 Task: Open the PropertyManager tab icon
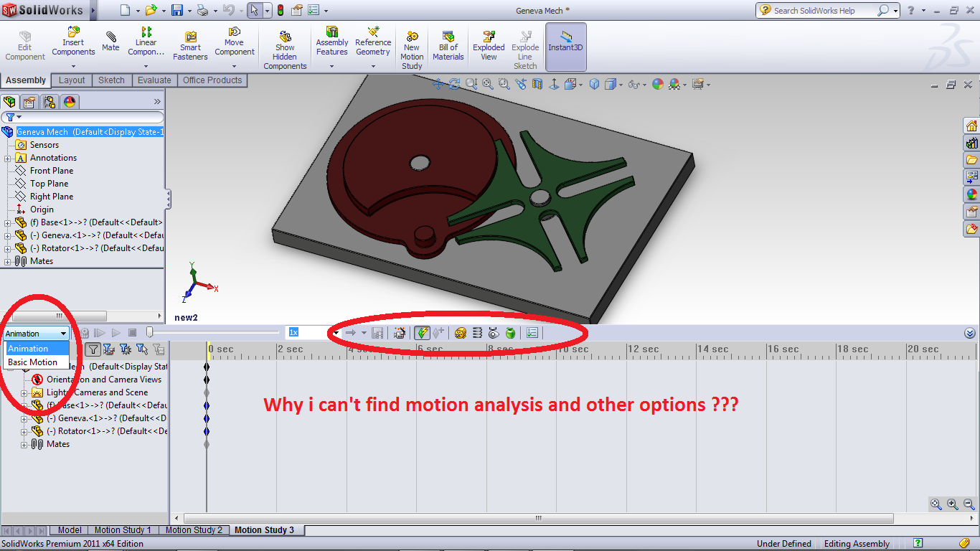[x=29, y=101]
